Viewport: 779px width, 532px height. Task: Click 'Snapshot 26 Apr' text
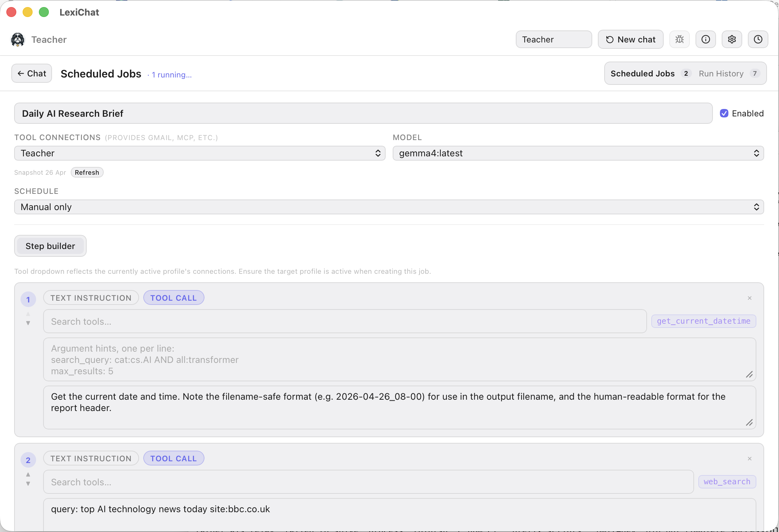[x=40, y=173]
